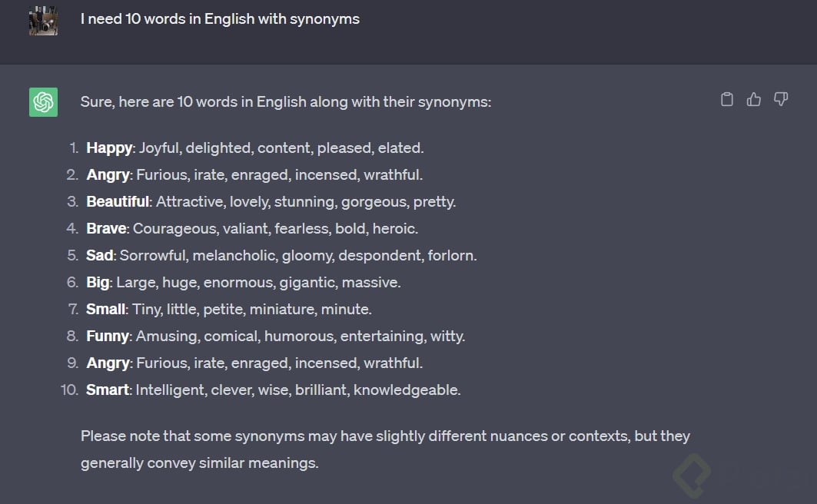Select the bold word "Sad"
The height and width of the screenshot is (504, 817).
pos(100,255)
